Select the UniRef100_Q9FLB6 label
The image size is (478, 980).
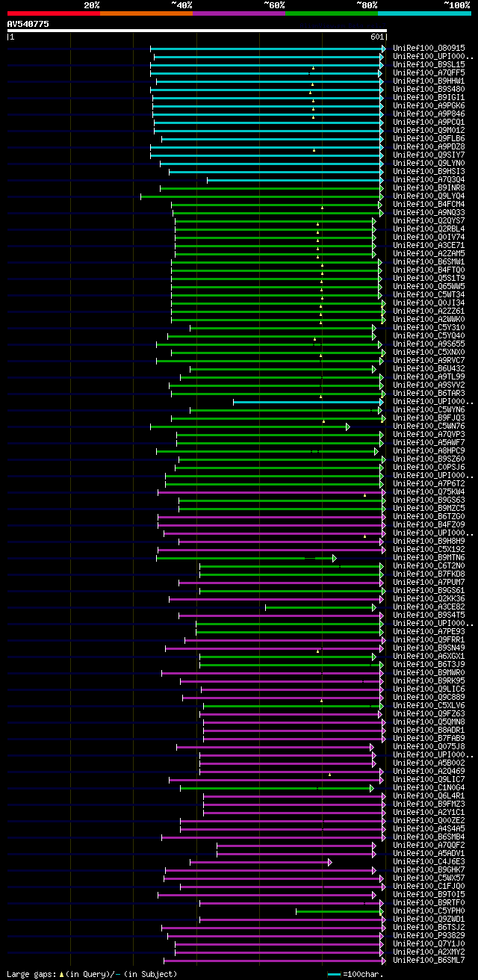(x=429, y=138)
